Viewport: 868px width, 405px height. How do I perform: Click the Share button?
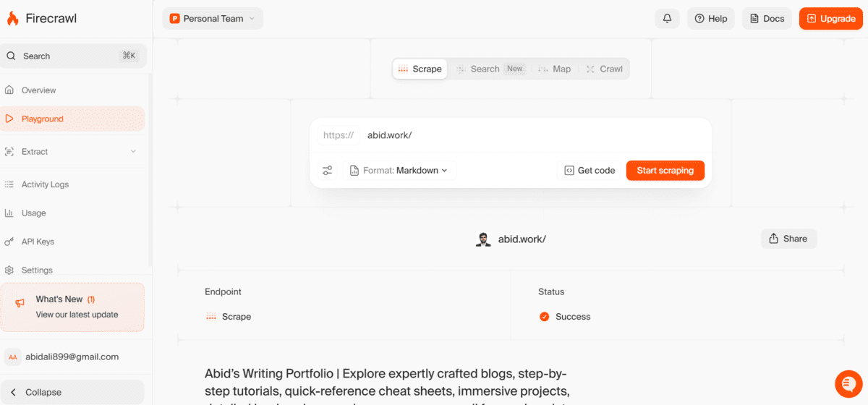(788, 239)
